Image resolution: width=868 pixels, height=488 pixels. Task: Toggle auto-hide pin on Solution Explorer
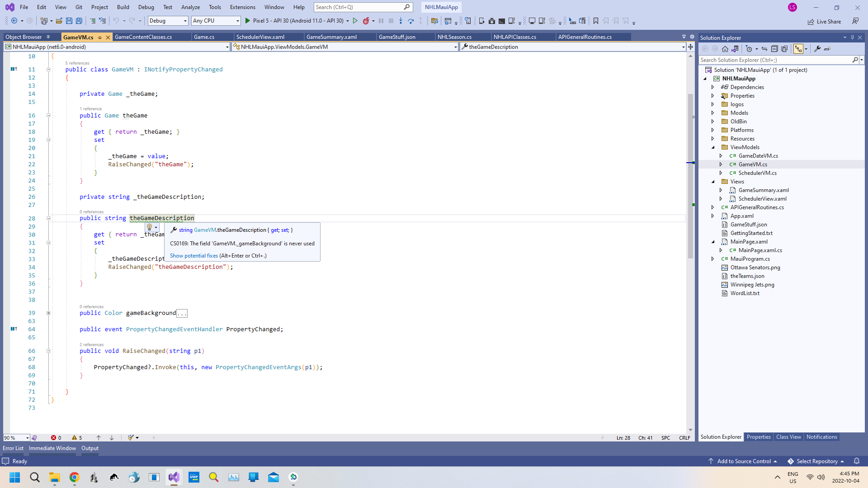[x=852, y=38]
